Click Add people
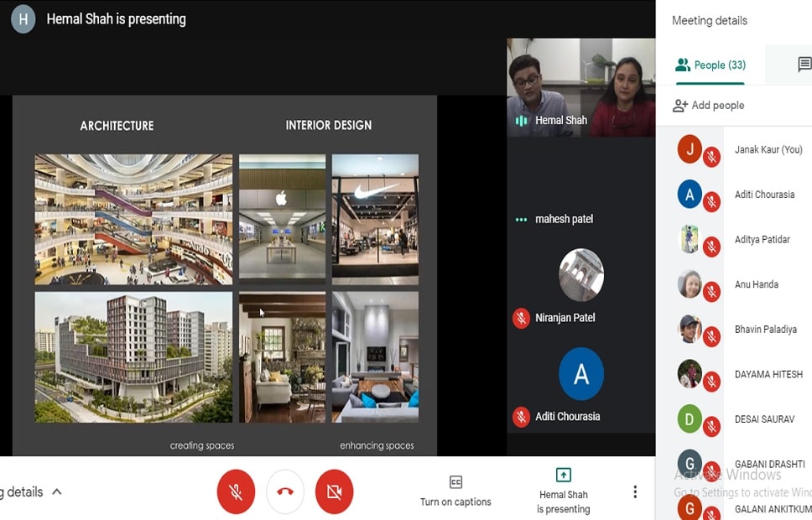The height and width of the screenshot is (520, 812). click(x=708, y=106)
